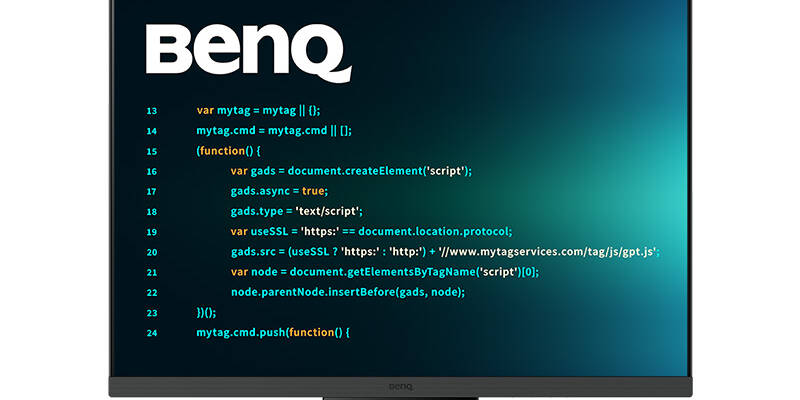Click 'var gads' at start of line 16
The width and height of the screenshot is (800, 400).
251,171
